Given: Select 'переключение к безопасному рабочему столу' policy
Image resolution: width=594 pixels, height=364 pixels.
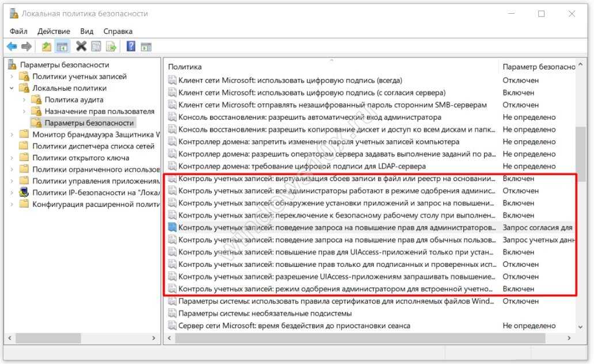Looking at the screenshot, I should [x=337, y=215].
